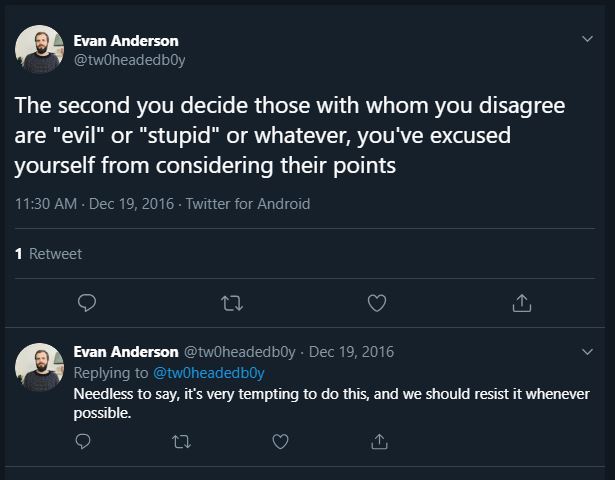Click the @tw0headedb0y mention in Replying to

tap(208, 372)
